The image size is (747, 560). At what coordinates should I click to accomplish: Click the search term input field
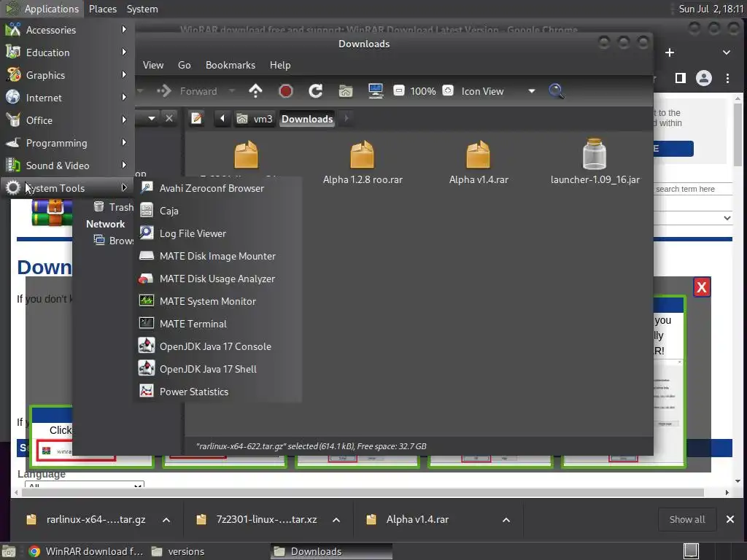point(692,189)
